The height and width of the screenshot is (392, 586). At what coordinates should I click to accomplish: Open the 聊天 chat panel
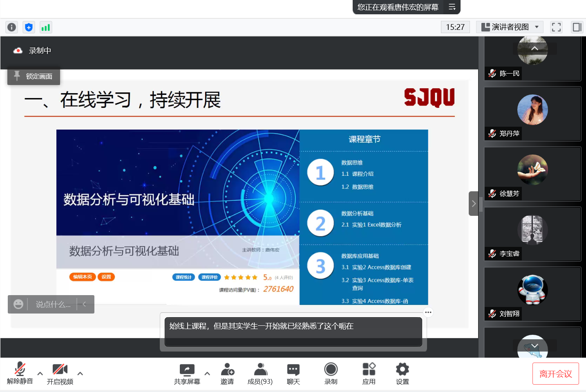click(293, 373)
